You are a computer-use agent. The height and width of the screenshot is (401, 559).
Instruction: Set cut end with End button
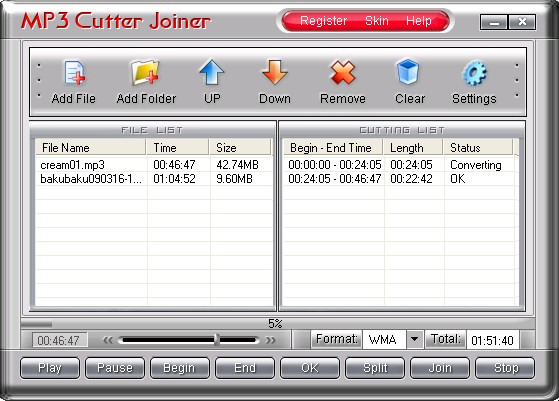tap(245, 368)
